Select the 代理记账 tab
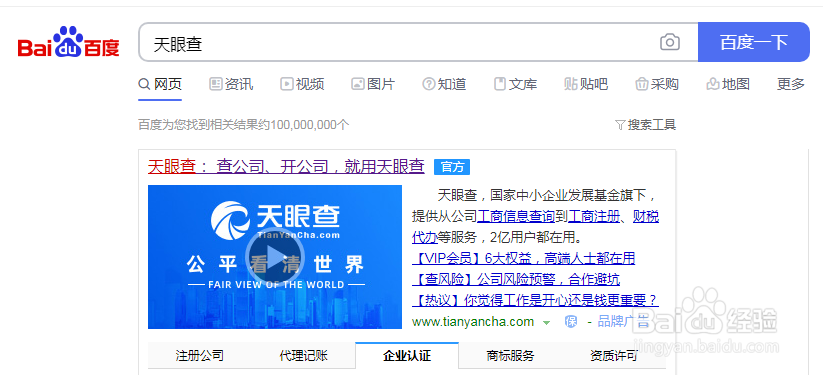 click(303, 356)
